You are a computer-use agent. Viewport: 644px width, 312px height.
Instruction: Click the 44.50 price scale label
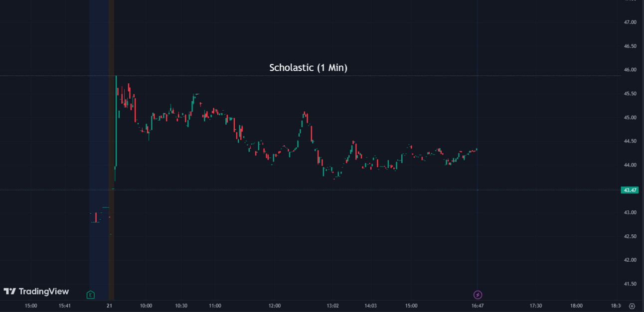630,141
